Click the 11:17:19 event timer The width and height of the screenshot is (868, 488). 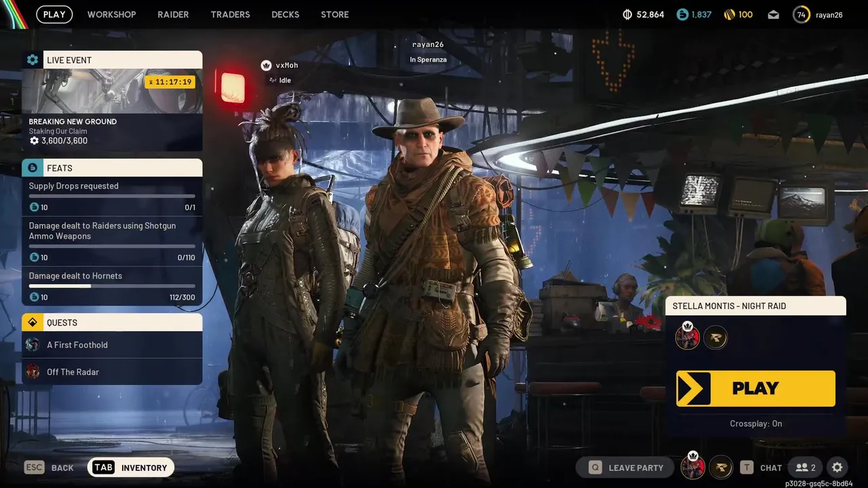[x=170, y=82]
